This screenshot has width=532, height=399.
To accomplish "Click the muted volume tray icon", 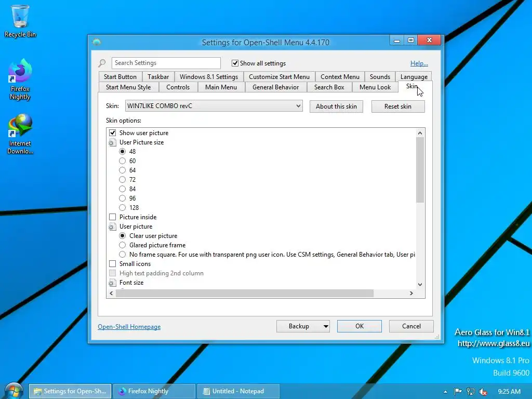I will click(483, 392).
